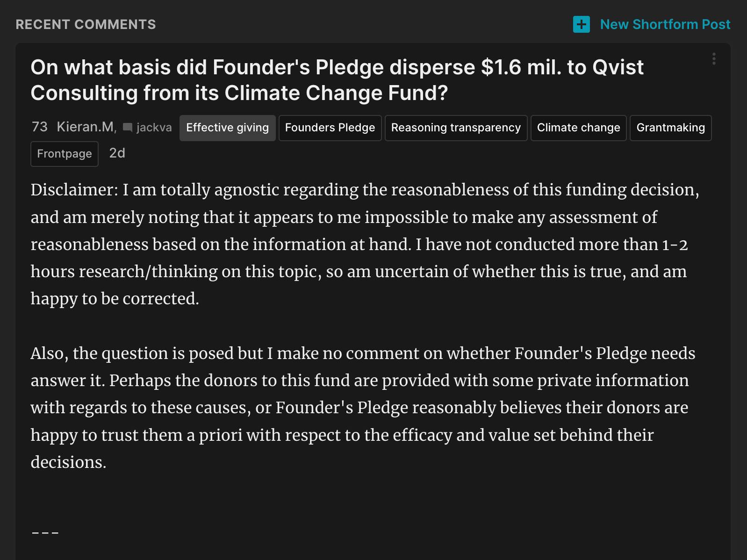Click the Frontpage label
Image resolution: width=747 pixels, height=560 pixels.
pyautogui.click(x=65, y=154)
